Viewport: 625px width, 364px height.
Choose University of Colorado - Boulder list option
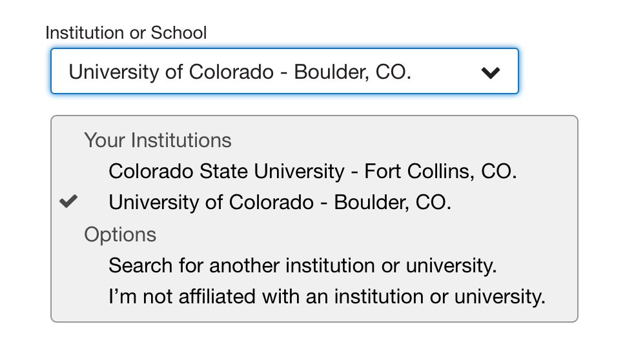pyautogui.click(x=280, y=202)
